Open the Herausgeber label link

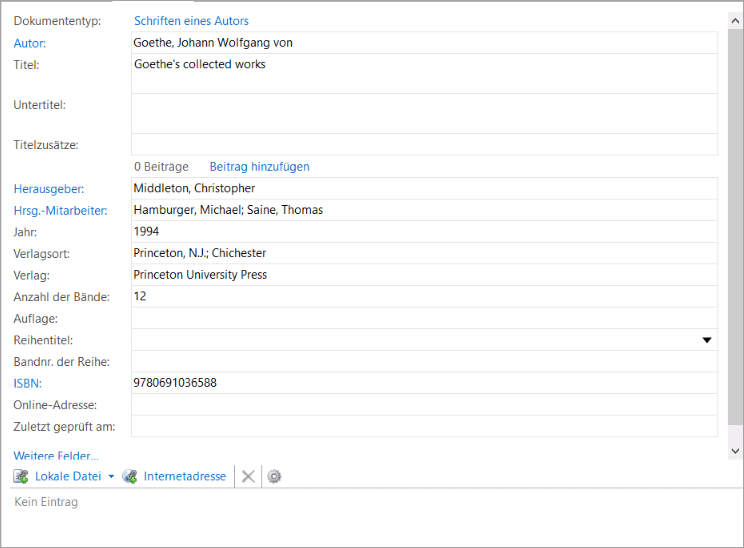coord(49,189)
